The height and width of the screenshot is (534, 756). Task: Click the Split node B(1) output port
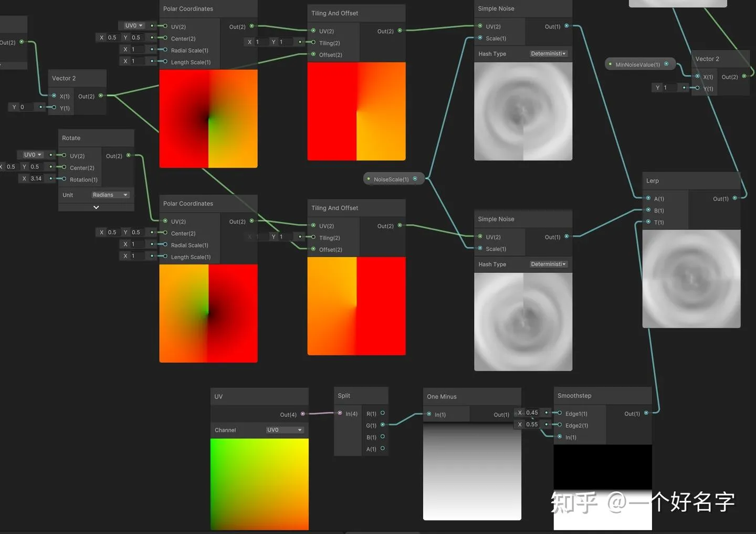click(383, 437)
